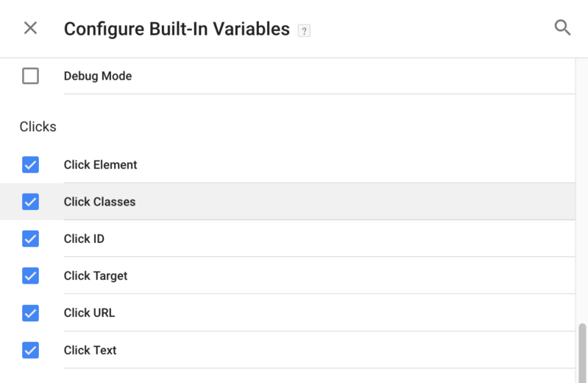Disable the Click ID checkbox
Screen dimensions: 588x383
point(30,239)
